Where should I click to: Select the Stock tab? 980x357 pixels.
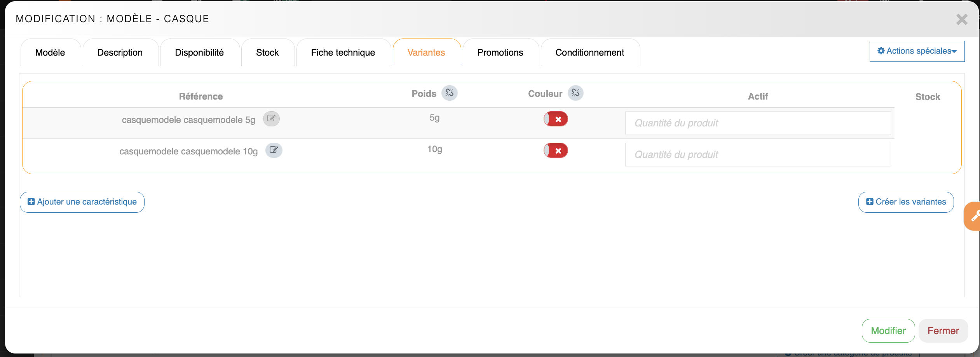267,52
